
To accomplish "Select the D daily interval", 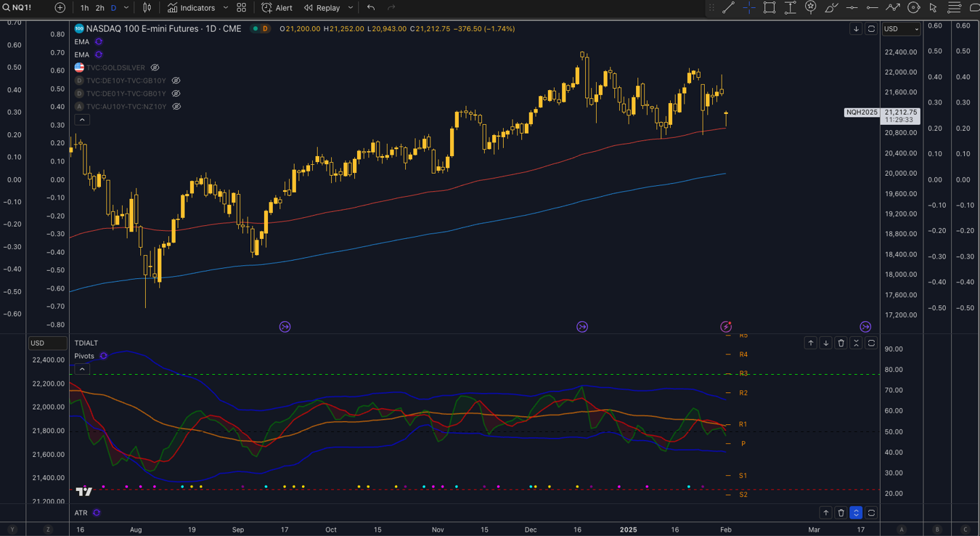I will 113,8.
